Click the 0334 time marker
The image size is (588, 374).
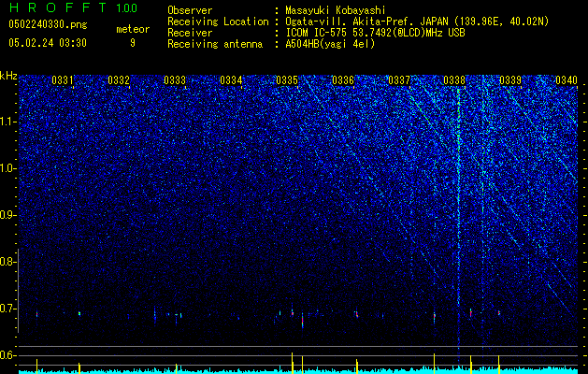click(231, 80)
